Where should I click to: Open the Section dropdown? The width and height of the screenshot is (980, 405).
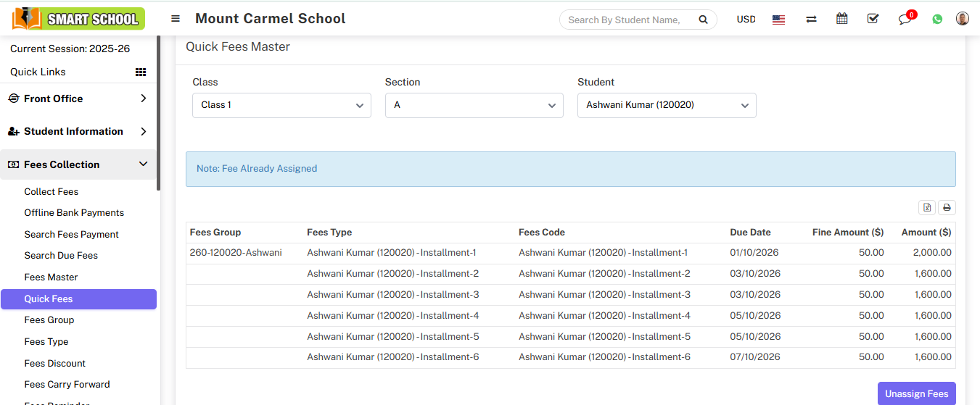click(474, 105)
